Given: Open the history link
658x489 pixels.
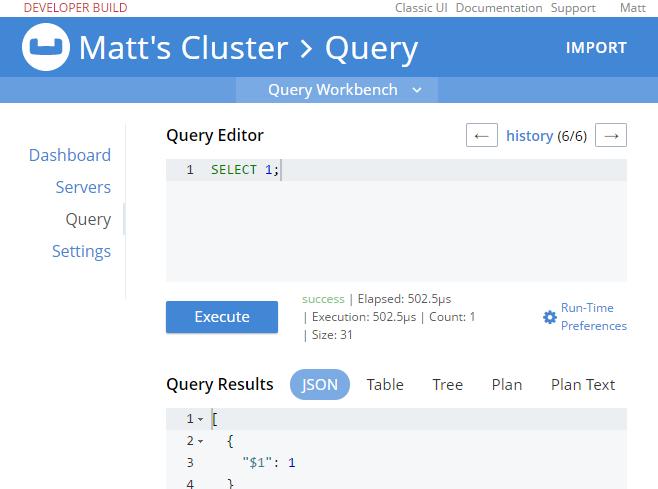Looking at the screenshot, I should point(530,136).
